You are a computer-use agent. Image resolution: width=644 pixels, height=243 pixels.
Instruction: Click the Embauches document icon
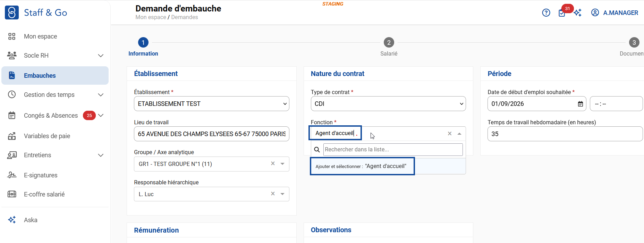click(12, 75)
